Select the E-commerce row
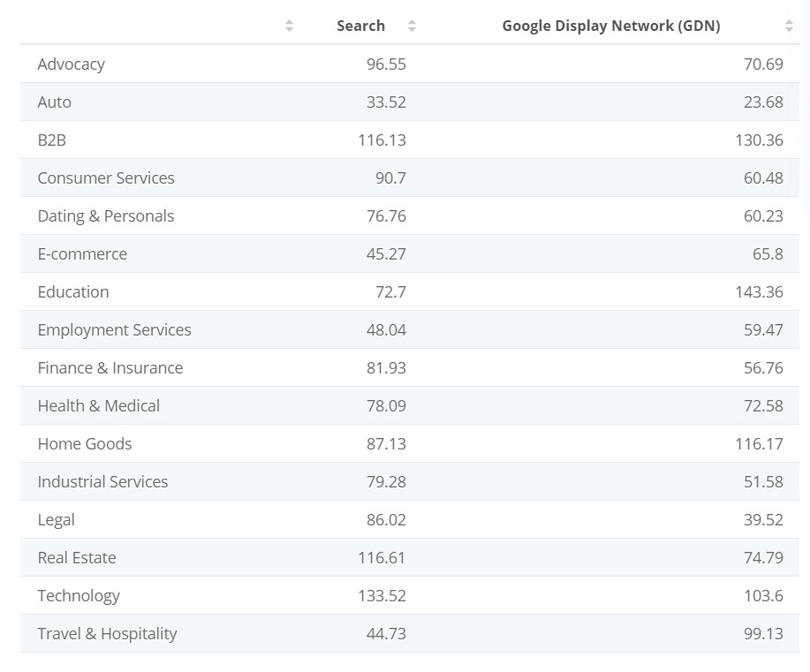The image size is (810, 672). pyautogui.click(x=410, y=253)
